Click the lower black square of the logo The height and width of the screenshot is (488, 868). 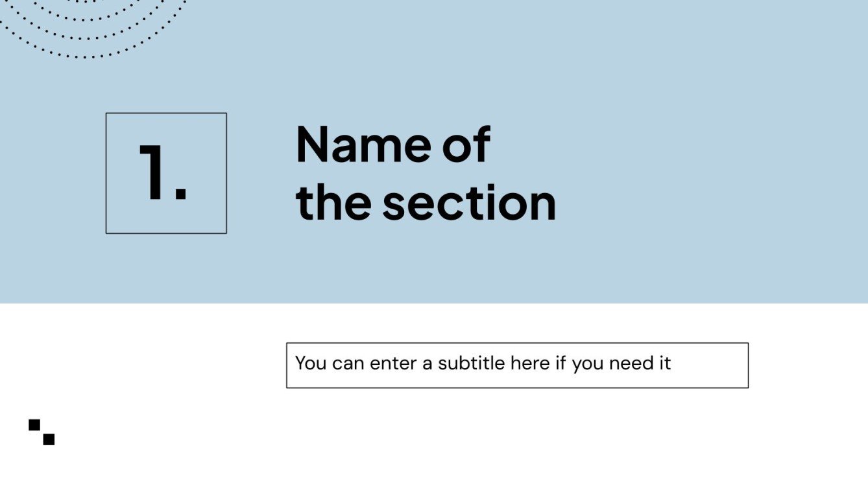(49, 439)
